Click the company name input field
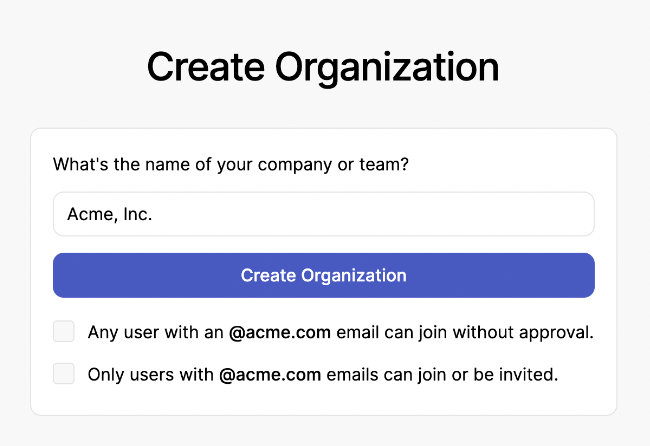 324,214
